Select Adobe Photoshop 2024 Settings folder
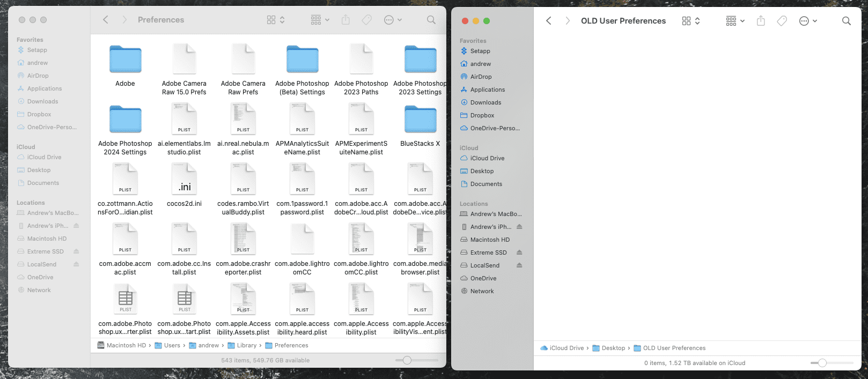Image resolution: width=868 pixels, height=379 pixels. (x=126, y=120)
